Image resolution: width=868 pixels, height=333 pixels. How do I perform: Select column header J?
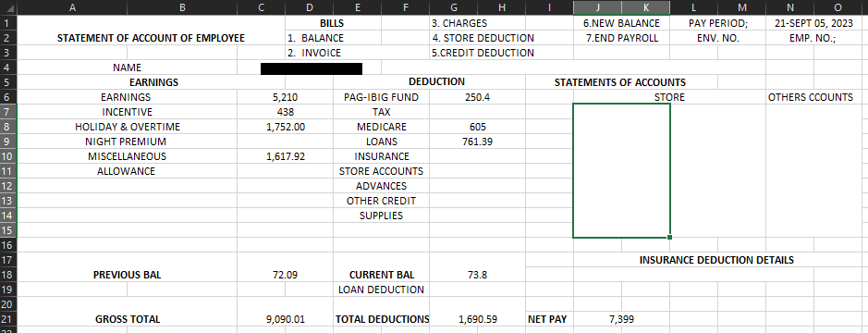pos(598,7)
